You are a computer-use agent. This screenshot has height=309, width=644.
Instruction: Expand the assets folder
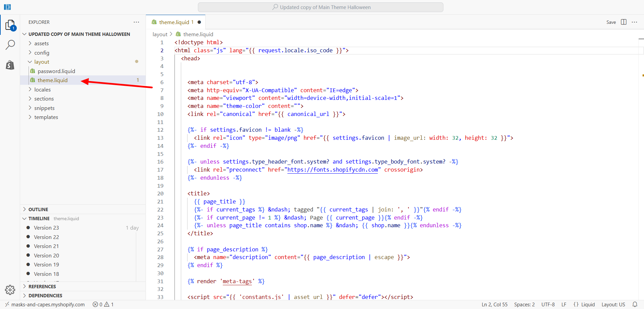click(x=41, y=44)
